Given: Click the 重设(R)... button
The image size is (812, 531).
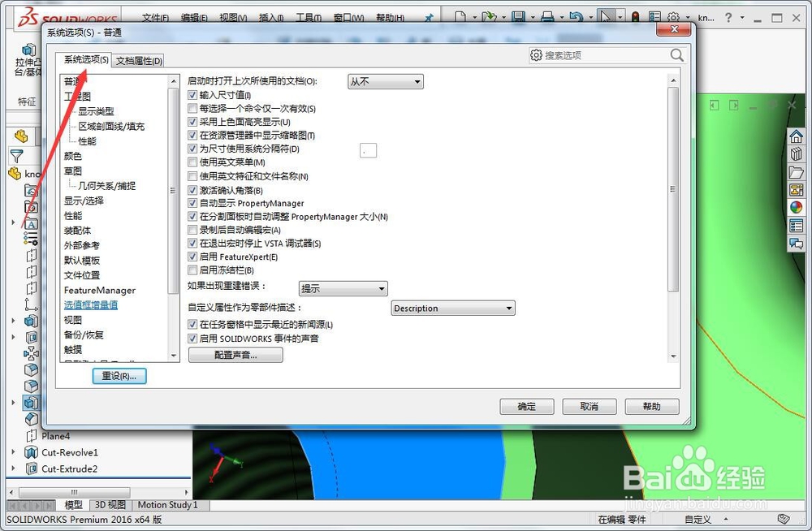Looking at the screenshot, I should [119, 376].
